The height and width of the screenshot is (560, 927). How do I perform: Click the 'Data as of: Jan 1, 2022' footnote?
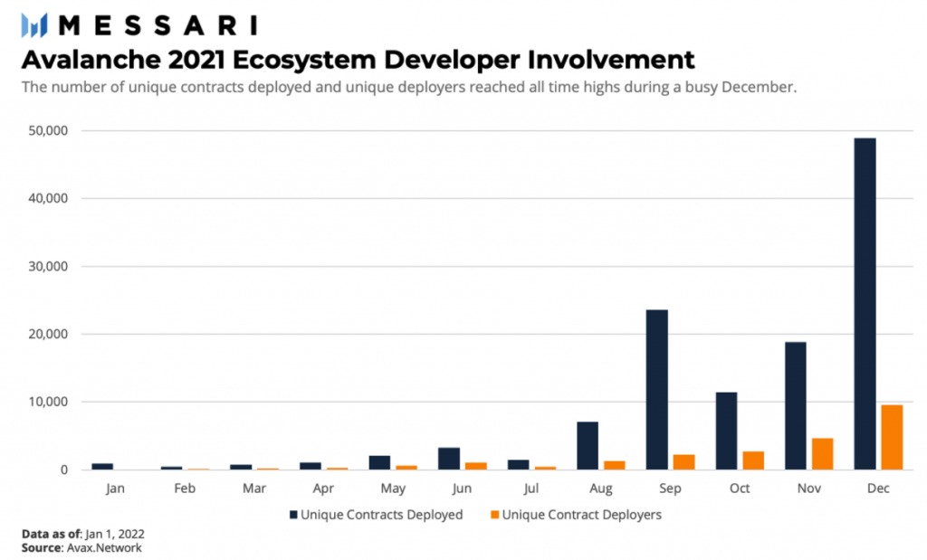click(82, 534)
